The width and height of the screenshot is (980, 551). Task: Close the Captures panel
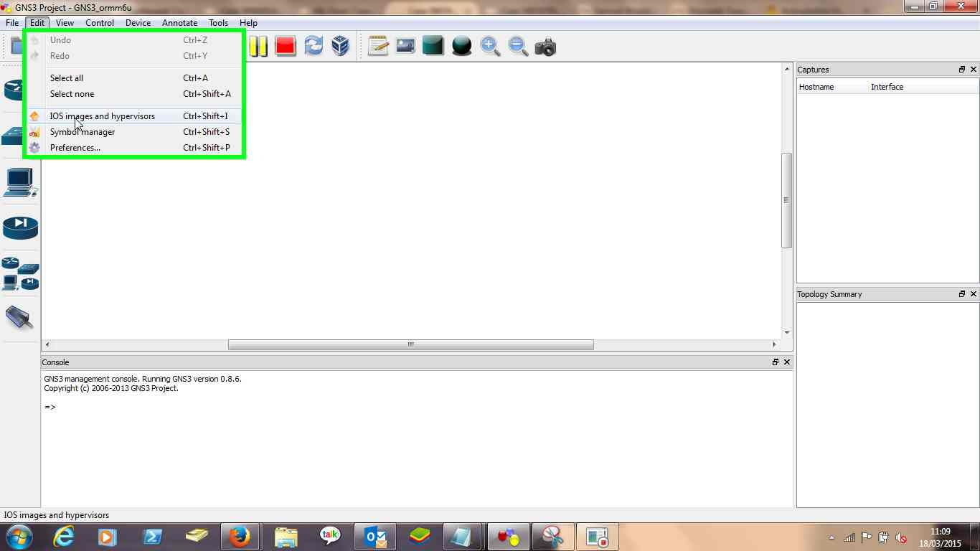point(974,70)
